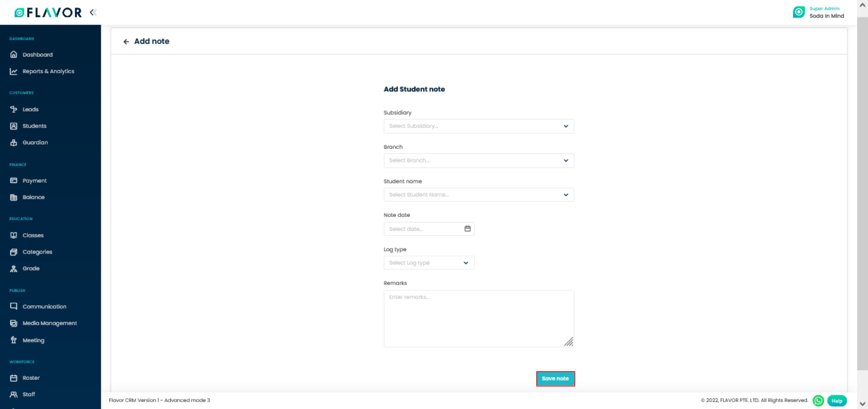Click the Classes book icon
The width and height of the screenshot is (868, 409).
pyautogui.click(x=14, y=235)
